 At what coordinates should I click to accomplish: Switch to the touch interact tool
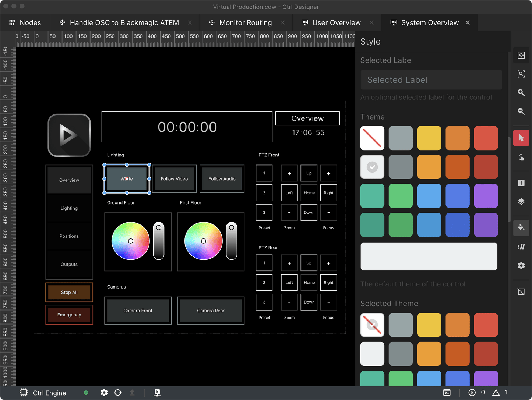tap(521, 157)
